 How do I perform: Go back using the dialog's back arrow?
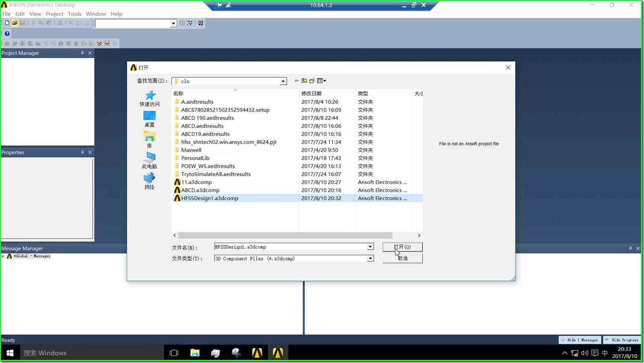click(x=296, y=81)
